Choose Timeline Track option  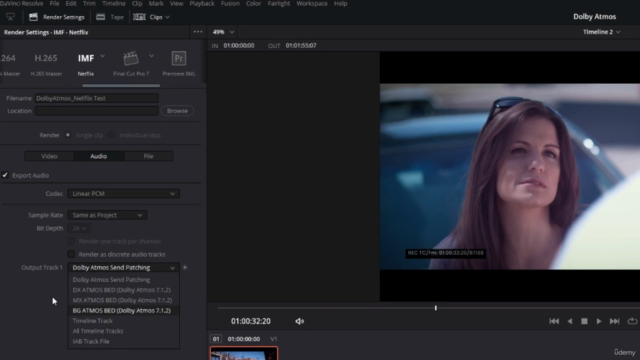tap(123, 321)
